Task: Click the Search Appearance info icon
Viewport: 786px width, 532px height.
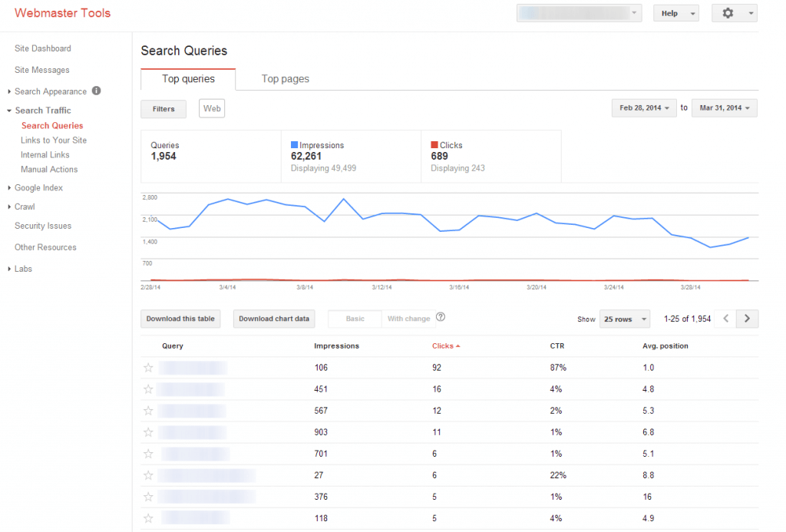Action: point(96,91)
